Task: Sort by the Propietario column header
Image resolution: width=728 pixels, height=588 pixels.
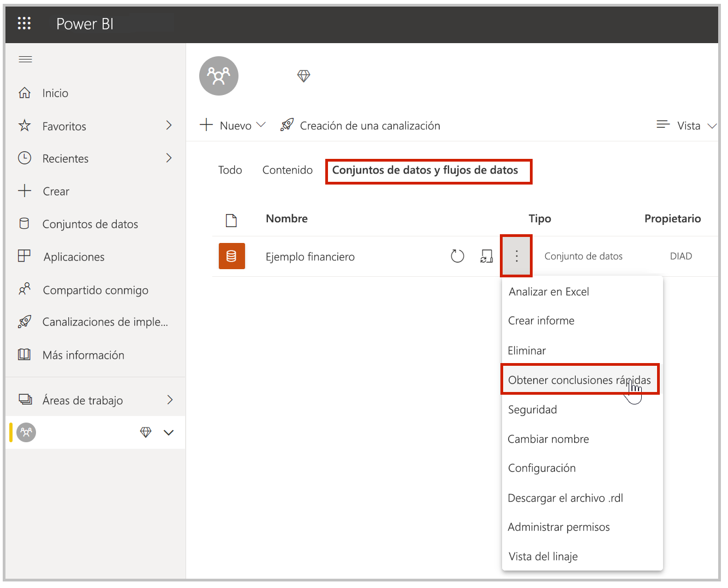Action: (672, 218)
